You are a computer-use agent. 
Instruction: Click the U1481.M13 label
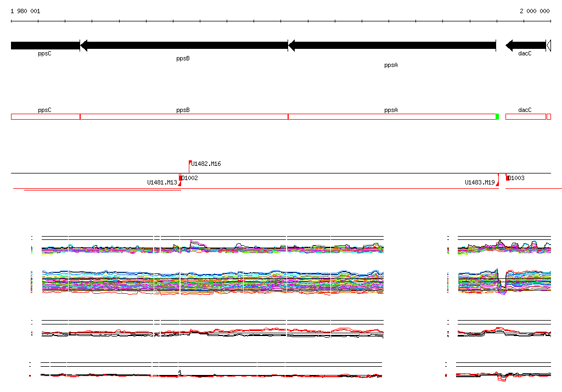tap(162, 183)
